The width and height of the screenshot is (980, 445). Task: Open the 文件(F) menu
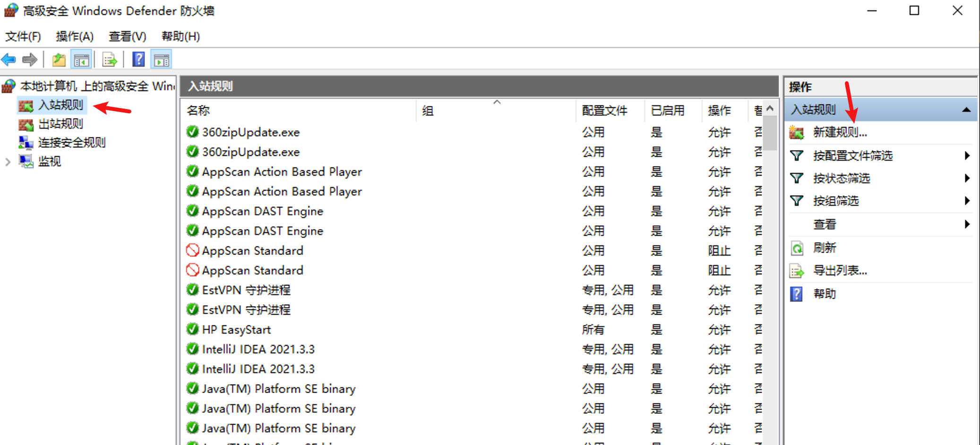tap(23, 36)
